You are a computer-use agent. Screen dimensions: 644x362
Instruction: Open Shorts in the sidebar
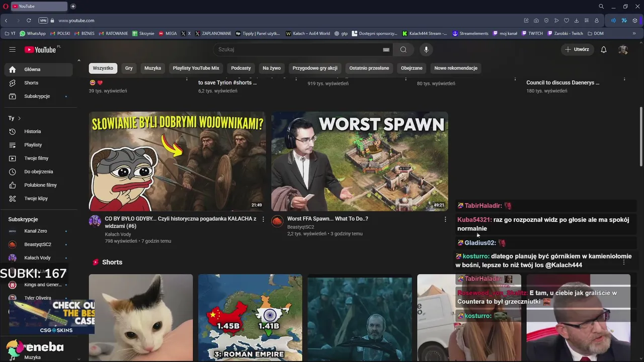pyautogui.click(x=38, y=82)
